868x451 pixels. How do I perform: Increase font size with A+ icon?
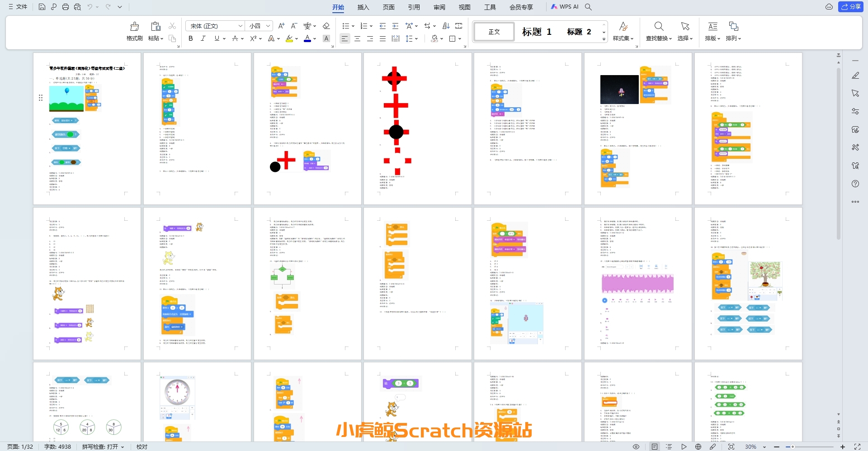click(281, 26)
